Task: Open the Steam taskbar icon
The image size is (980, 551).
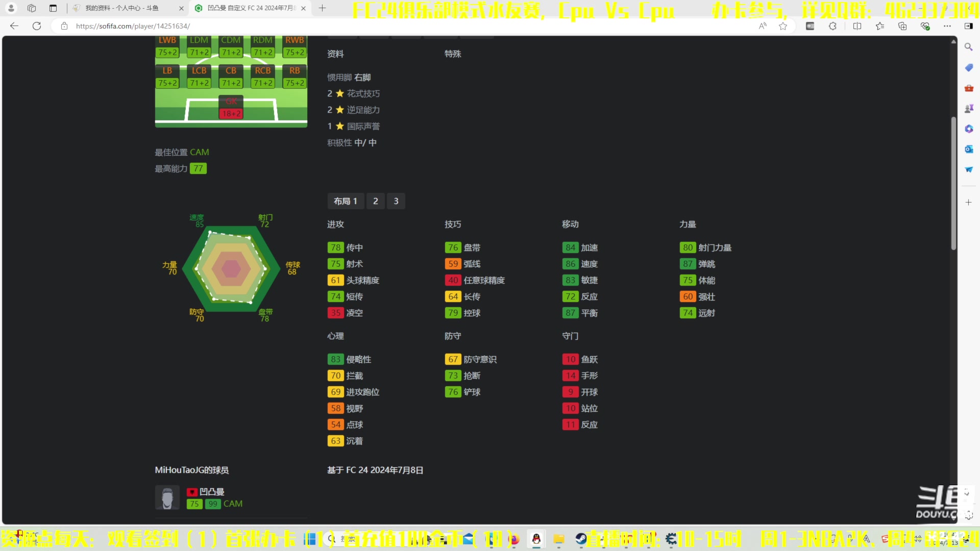Action: 581,539
